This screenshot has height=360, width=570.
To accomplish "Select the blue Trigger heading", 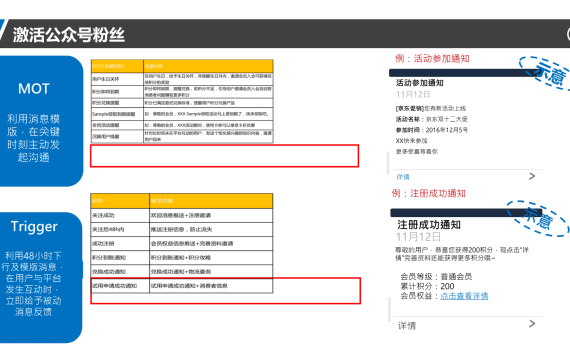I will [34, 227].
